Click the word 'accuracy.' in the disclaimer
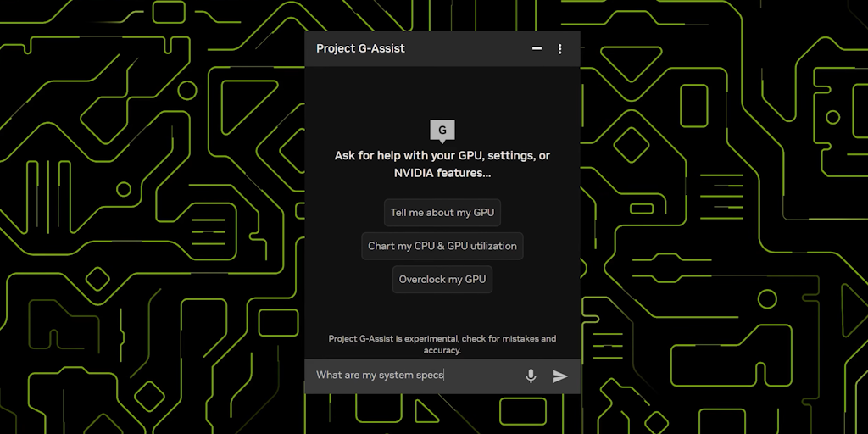The width and height of the screenshot is (868, 434). pyautogui.click(x=442, y=350)
